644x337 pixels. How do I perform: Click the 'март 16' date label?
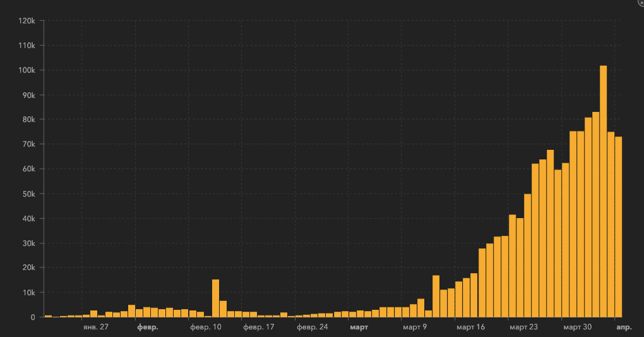pyautogui.click(x=470, y=327)
